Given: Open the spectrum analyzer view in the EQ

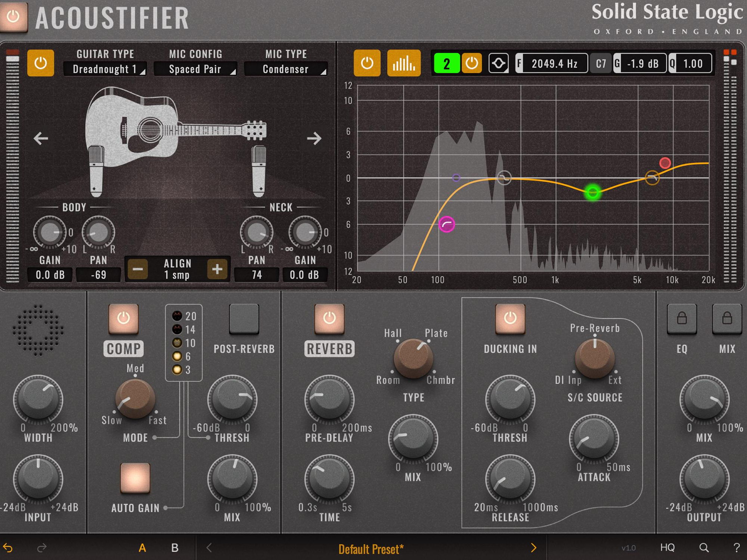Looking at the screenshot, I should (403, 63).
